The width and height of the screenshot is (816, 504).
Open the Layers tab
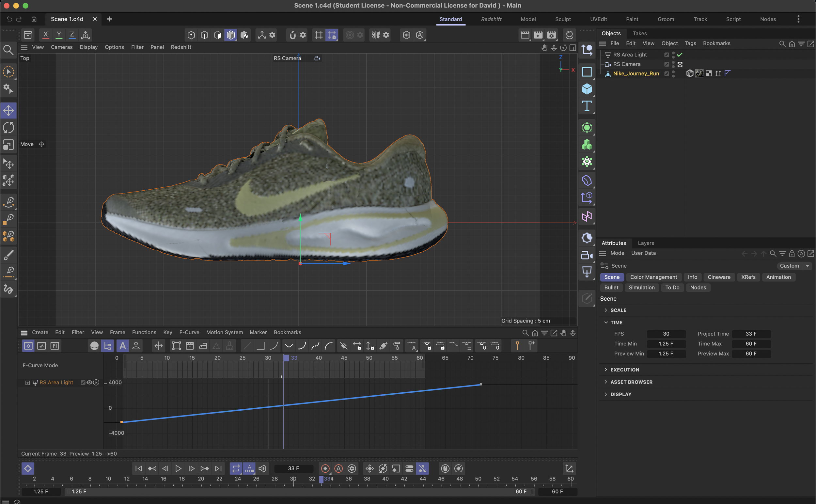(x=646, y=243)
